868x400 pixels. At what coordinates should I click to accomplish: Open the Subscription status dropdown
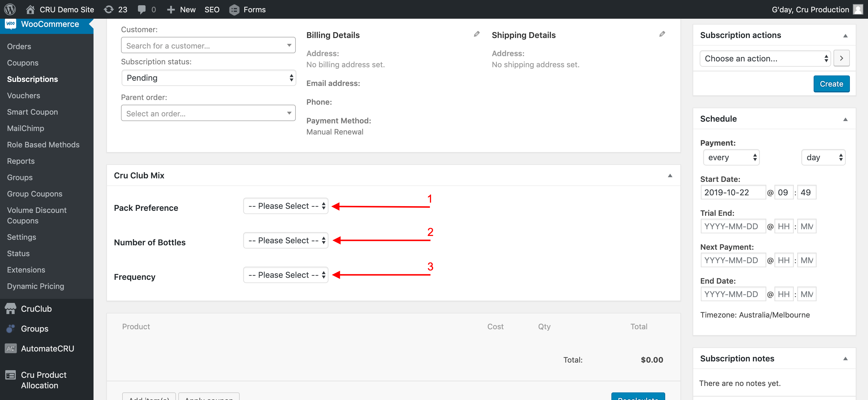209,78
